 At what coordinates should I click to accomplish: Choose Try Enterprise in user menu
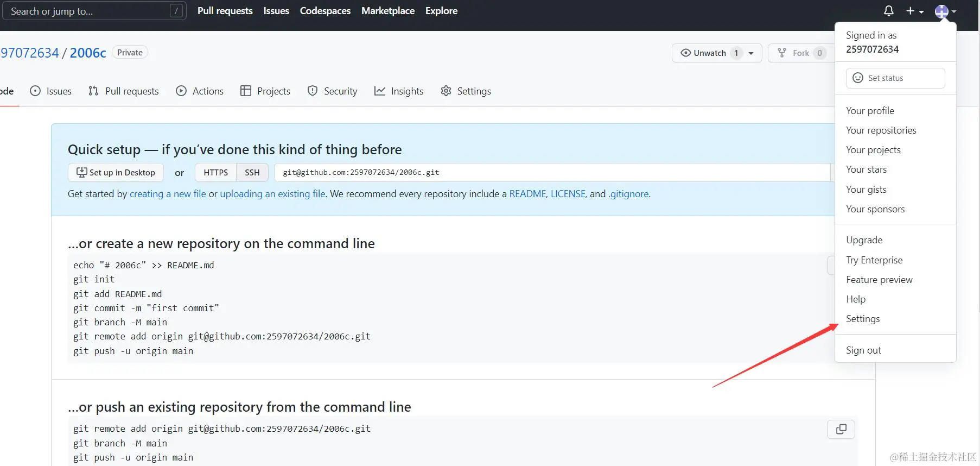(x=874, y=260)
